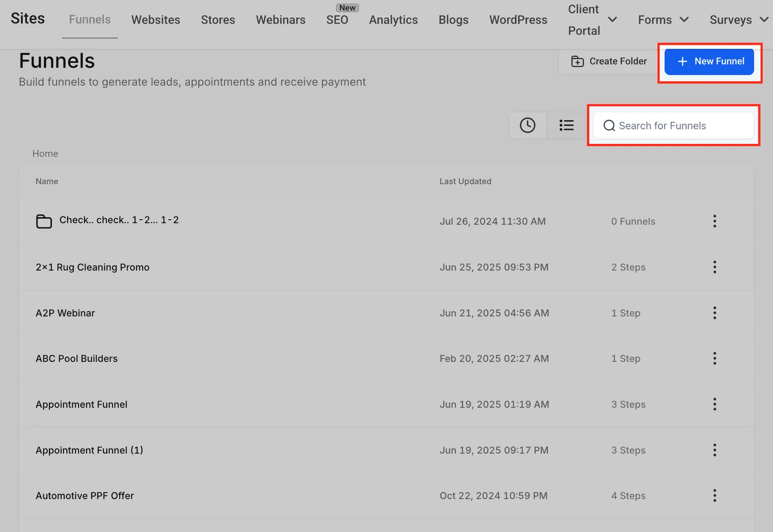The image size is (773, 532).
Task: Open the Appointment Funnel entry
Action: (x=82, y=404)
